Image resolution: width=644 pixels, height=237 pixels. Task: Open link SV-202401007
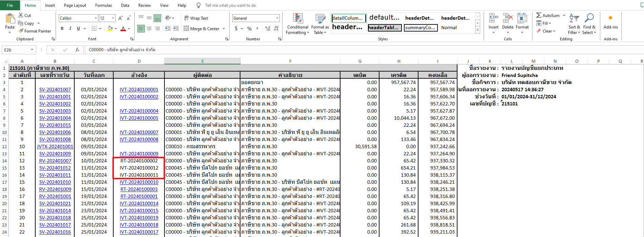pos(55,90)
